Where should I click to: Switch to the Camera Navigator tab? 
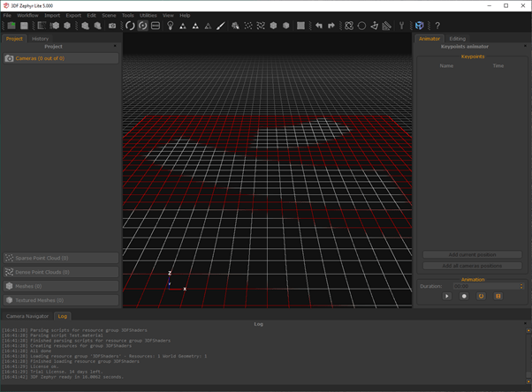(27, 315)
